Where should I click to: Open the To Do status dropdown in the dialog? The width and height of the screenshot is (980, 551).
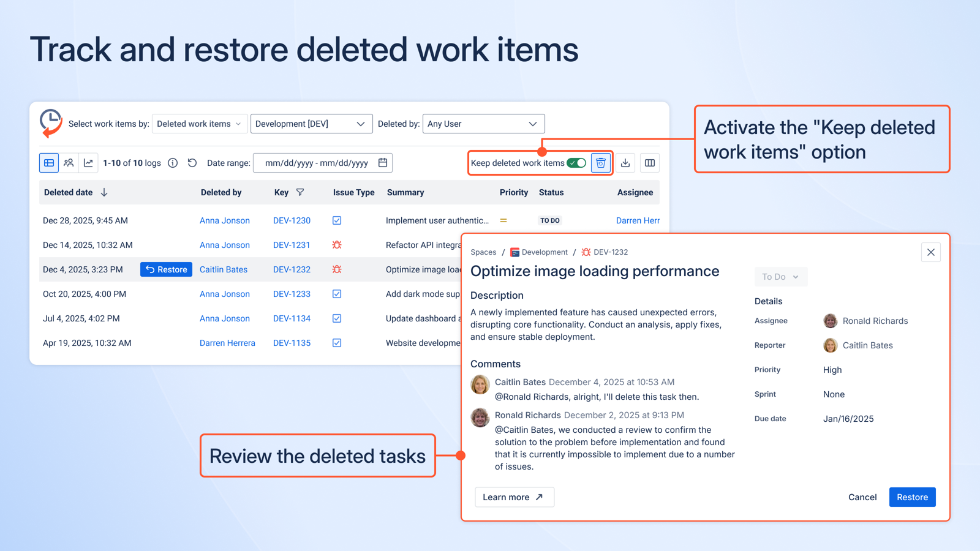(780, 277)
